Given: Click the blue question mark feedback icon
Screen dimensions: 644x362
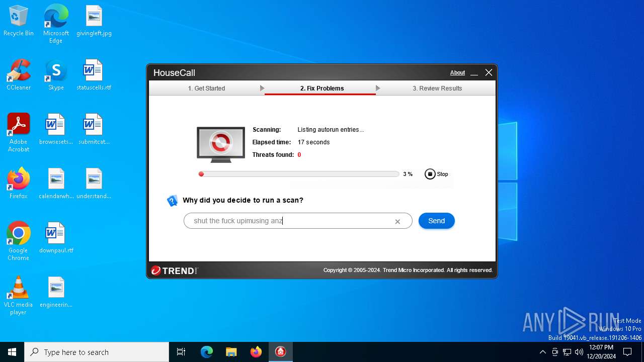Looking at the screenshot, I should tap(172, 201).
